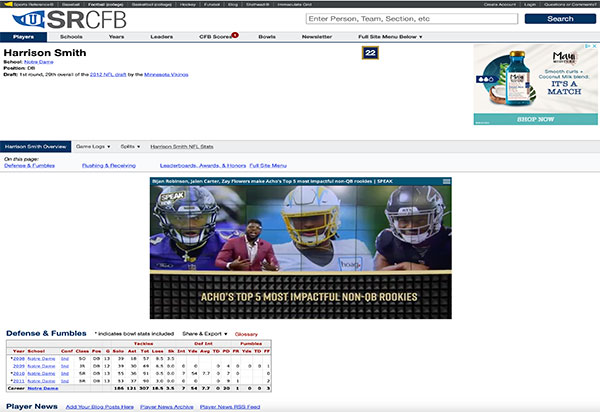Screen dimensions: 600x412
Task: Click the Search button
Action: click(x=560, y=19)
